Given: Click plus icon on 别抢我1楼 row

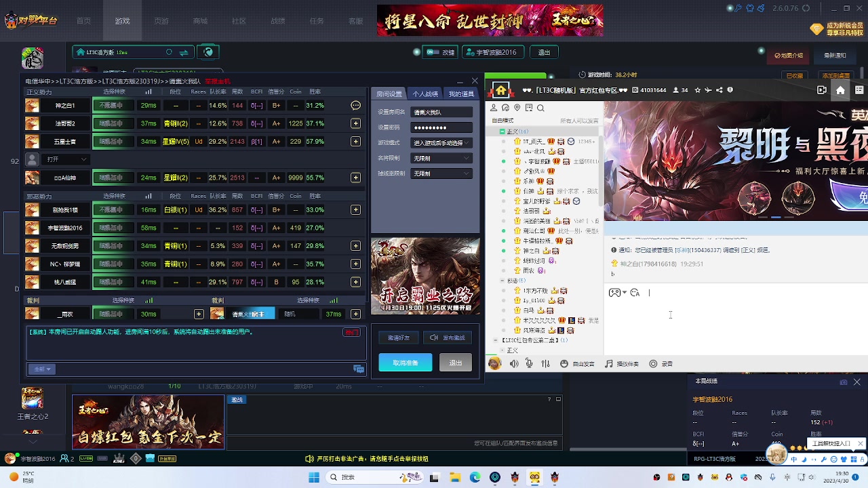Looking at the screenshot, I should coord(355,210).
